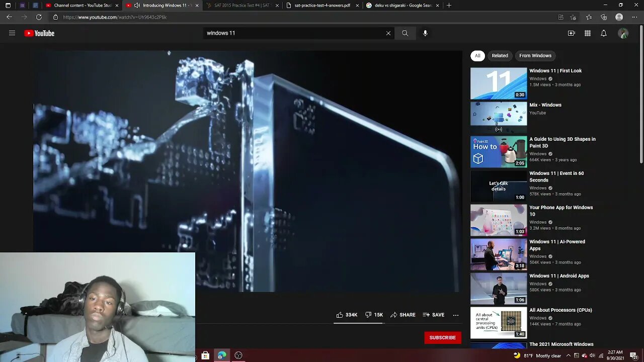The image size is (644, 362).
Task: Open the sat-practice-test-4-answers.pdf tab
Action: click(x=322, y=6)
